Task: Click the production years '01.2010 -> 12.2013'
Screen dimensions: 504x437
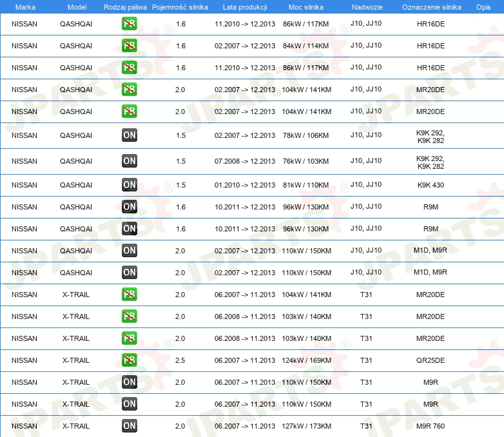Action: pos(245,185)
